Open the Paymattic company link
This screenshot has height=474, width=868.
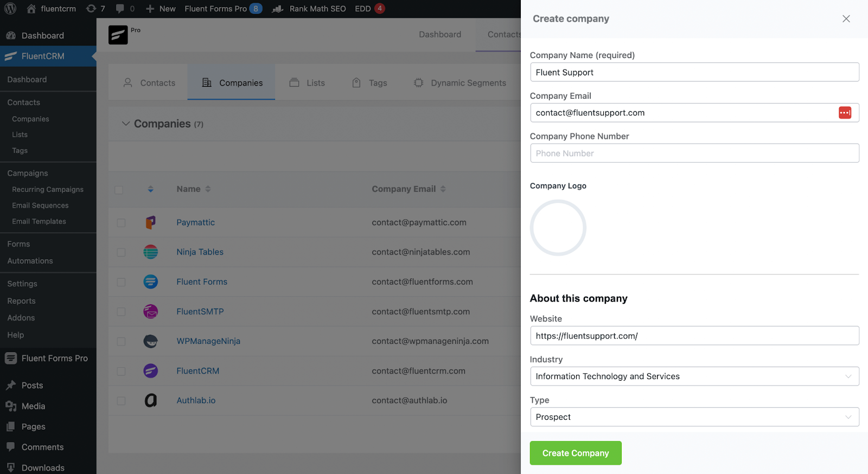click(x=195, y=222)
